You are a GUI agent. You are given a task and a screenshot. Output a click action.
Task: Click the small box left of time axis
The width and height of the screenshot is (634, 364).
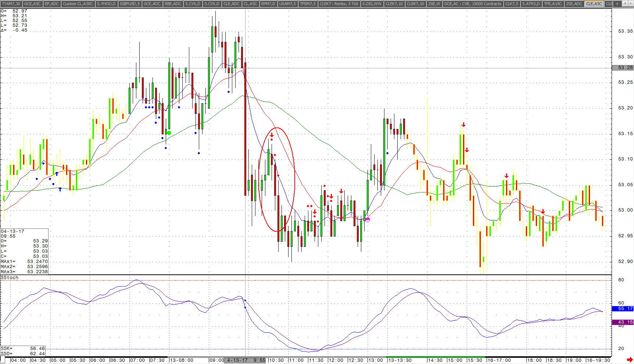point(3,360)
